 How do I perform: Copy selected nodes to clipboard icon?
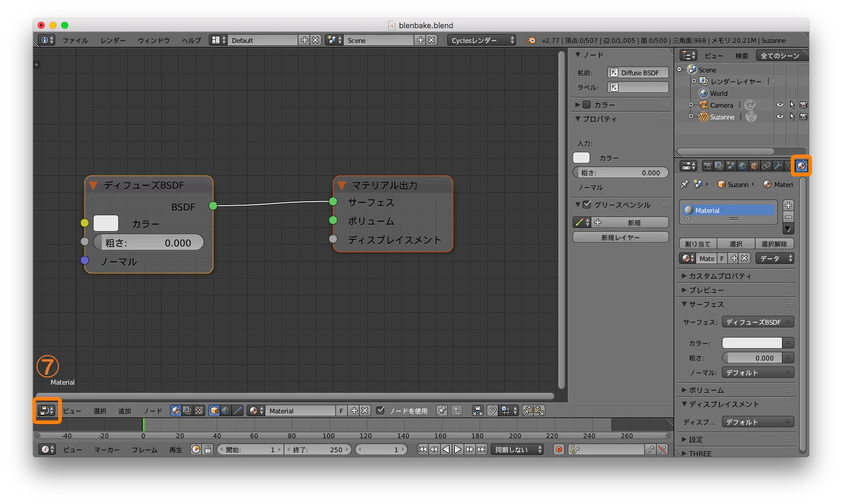(x=528, y=410)
